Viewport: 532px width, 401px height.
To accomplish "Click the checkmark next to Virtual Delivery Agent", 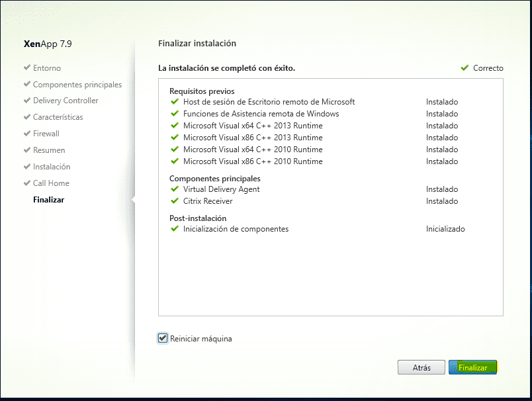I will (175, 189).
